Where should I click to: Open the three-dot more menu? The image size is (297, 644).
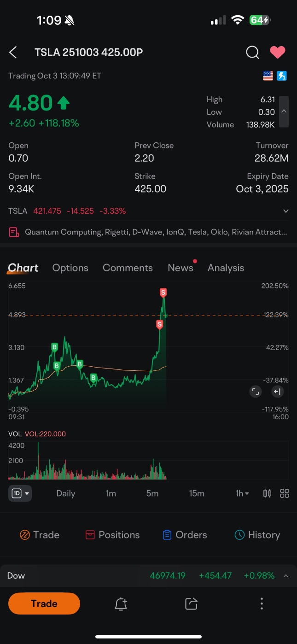pos(262,603)
